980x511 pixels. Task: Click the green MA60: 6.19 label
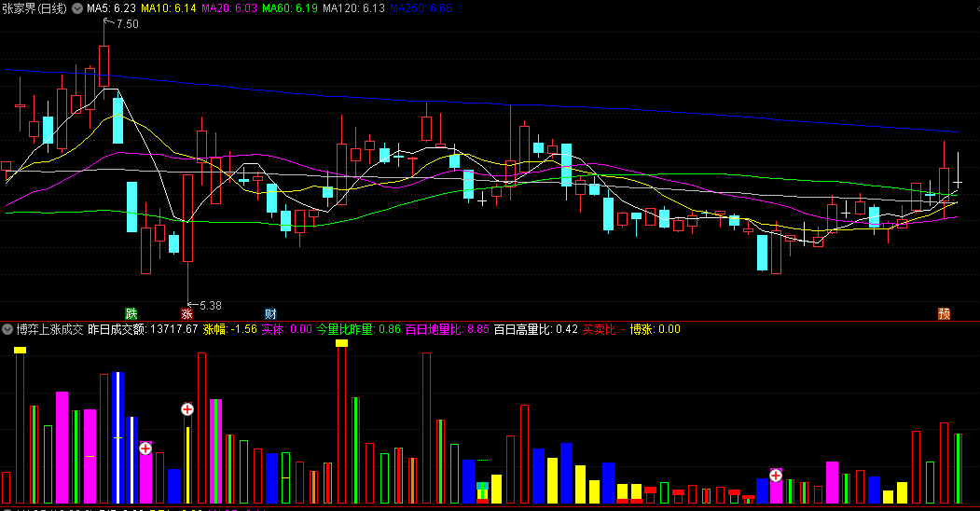[289, 8]
